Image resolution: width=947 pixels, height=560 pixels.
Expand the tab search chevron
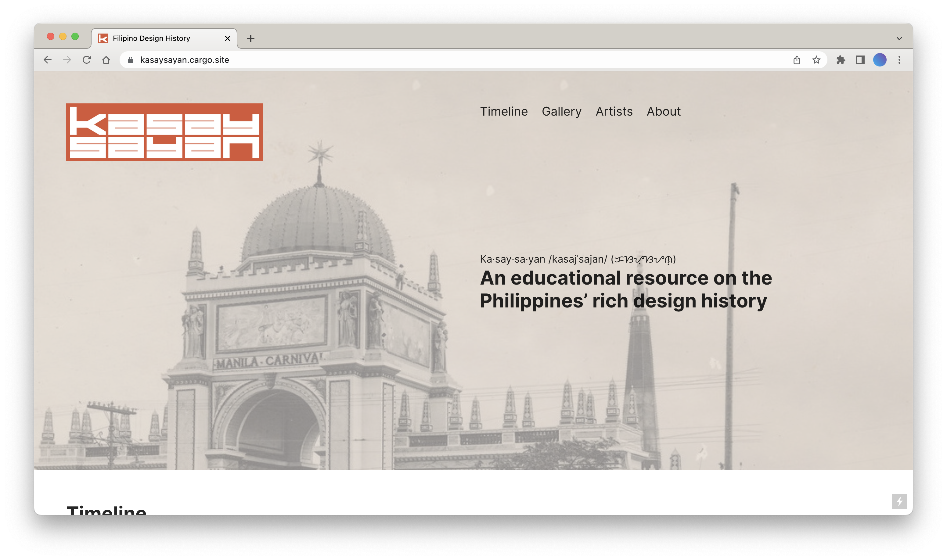pos(899,38)
